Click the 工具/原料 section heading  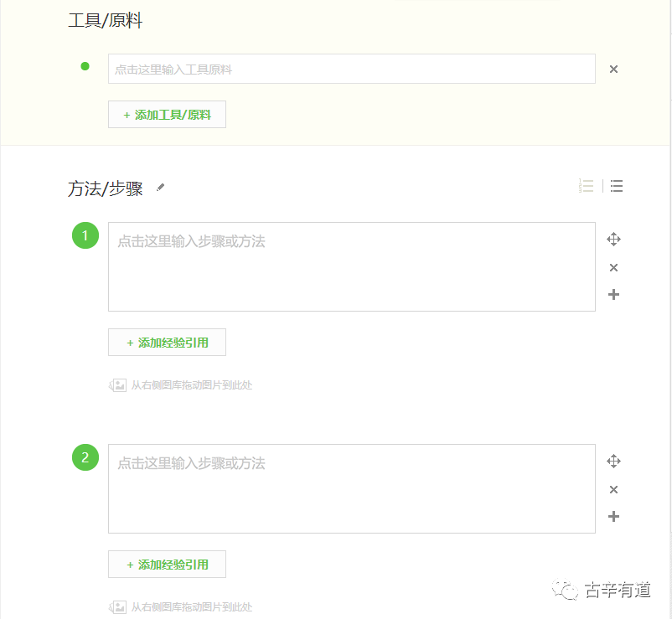tap(105, 20)
